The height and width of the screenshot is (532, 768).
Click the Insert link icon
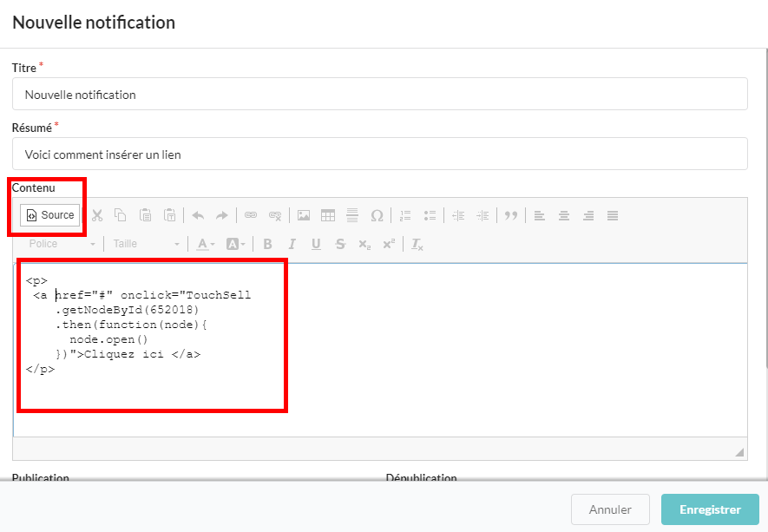[x=251, y=215]
